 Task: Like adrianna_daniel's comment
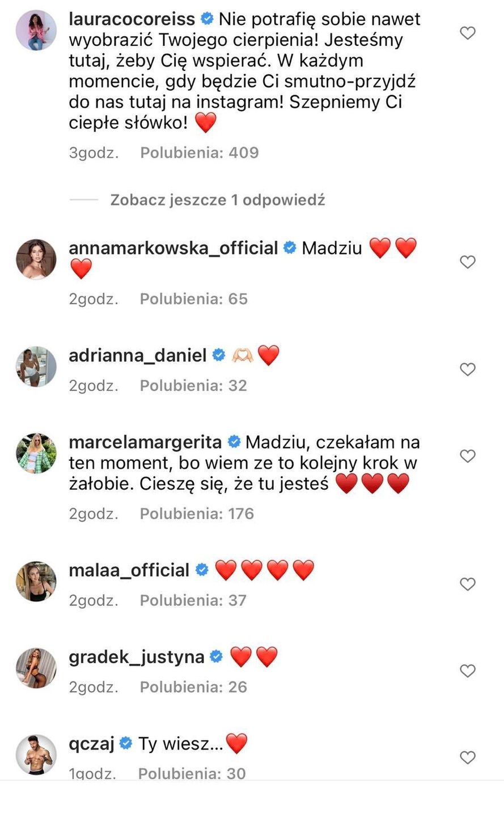click(x=467, y=370)
